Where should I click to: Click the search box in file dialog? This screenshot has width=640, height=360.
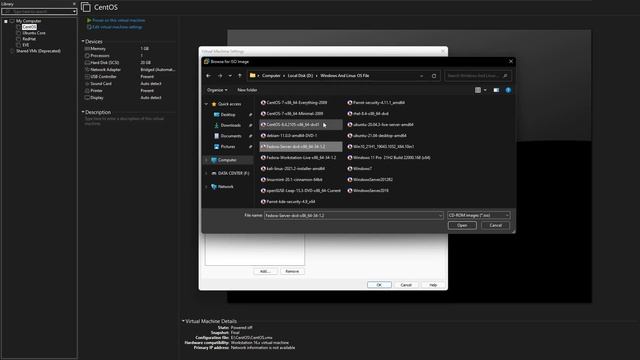[477, 76]
